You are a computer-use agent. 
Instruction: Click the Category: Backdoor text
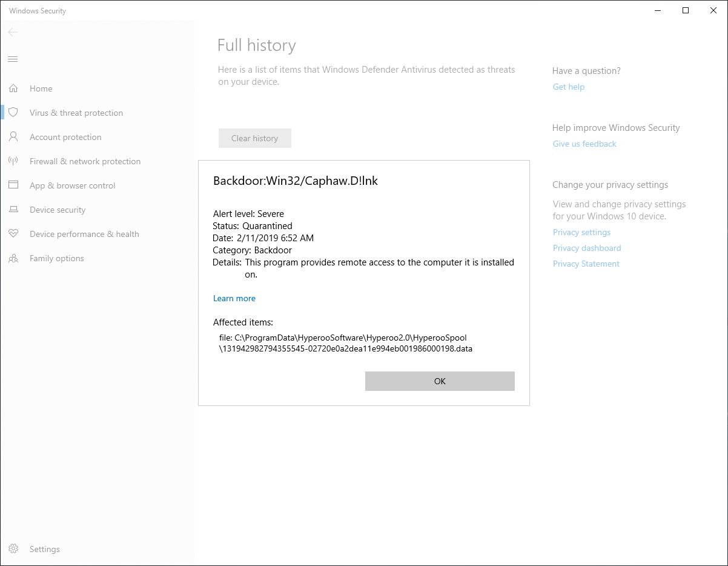[x=252, y=250]
